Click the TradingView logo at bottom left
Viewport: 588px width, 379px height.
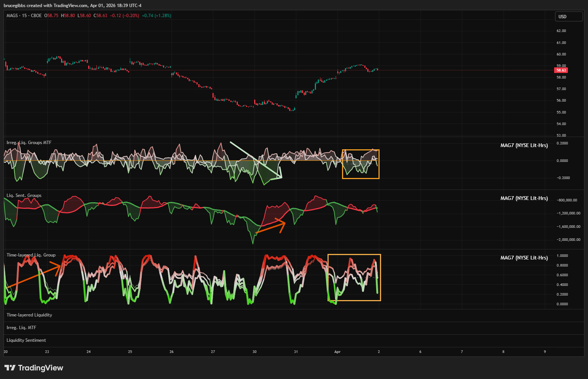(x=33, y=368)
